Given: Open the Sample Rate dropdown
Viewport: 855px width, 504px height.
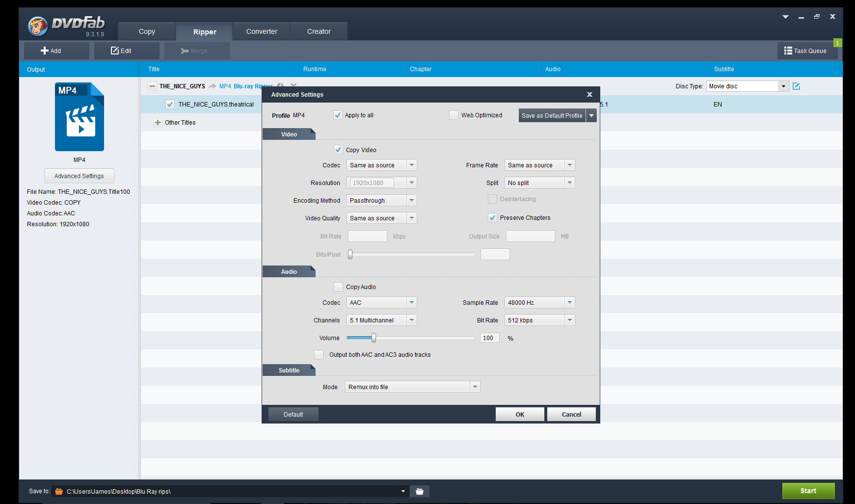Looking at the screenshot, I should click(539, 303).
